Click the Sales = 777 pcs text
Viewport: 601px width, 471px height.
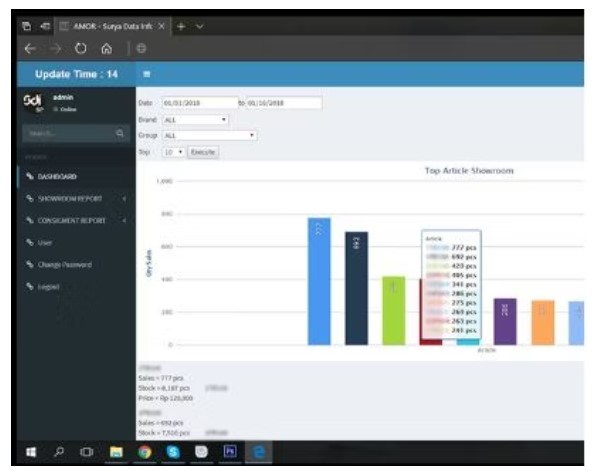[161, 378]
